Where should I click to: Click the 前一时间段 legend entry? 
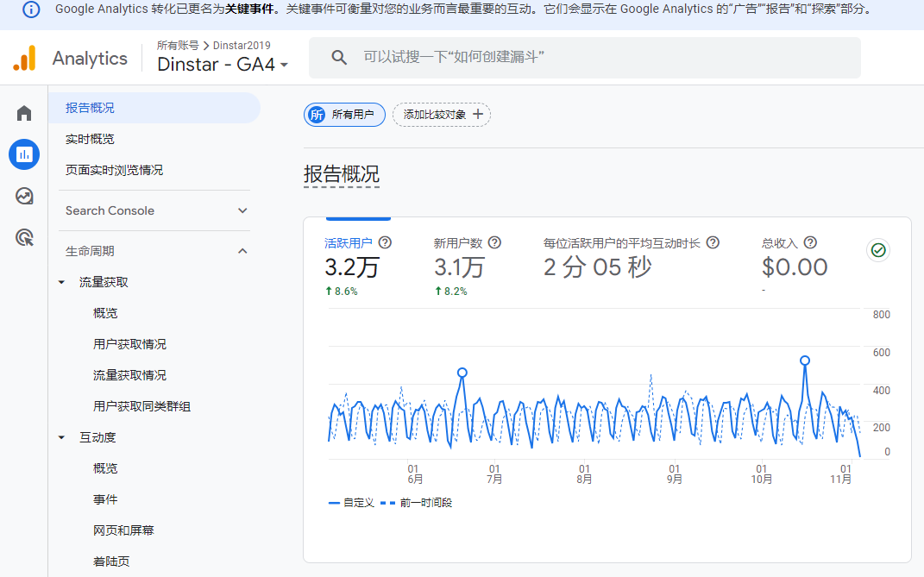pyautogui.click(x=417, y=503)
